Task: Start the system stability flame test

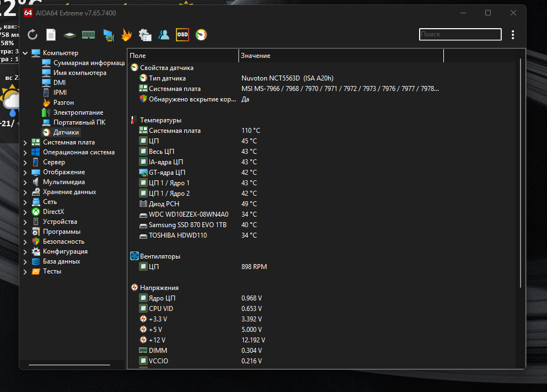Action: (126, 35)
